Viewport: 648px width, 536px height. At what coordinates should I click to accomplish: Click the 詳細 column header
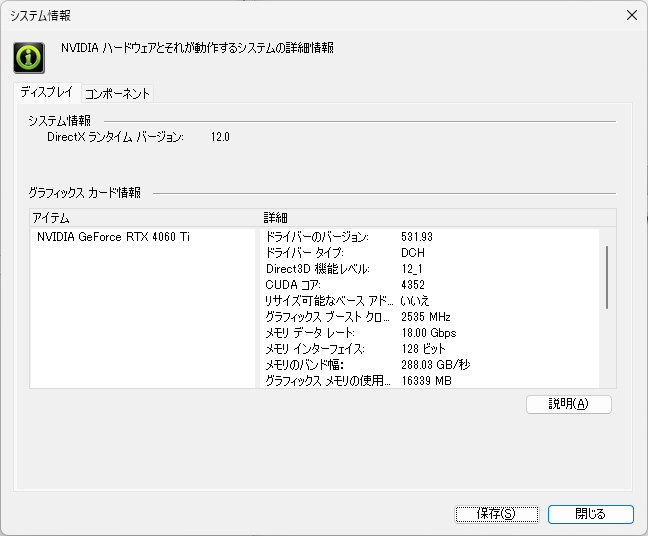(x=438, y=218)
